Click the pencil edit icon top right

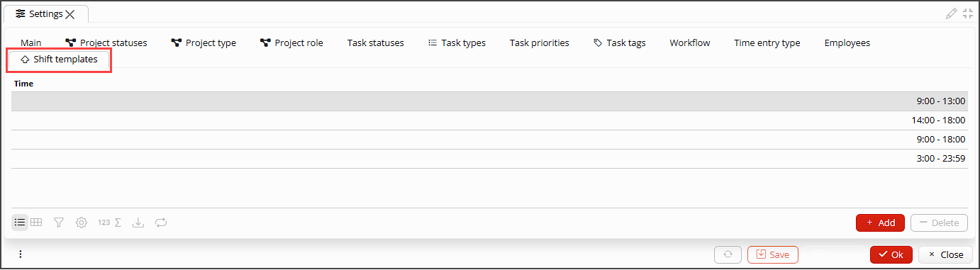click(x=952, y=13)
